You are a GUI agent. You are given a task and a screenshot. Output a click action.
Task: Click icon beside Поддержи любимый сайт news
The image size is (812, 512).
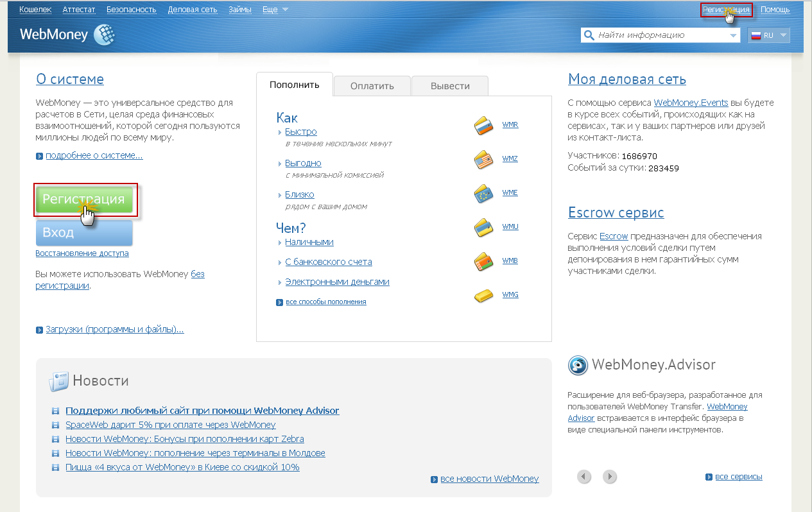(55, 411)
